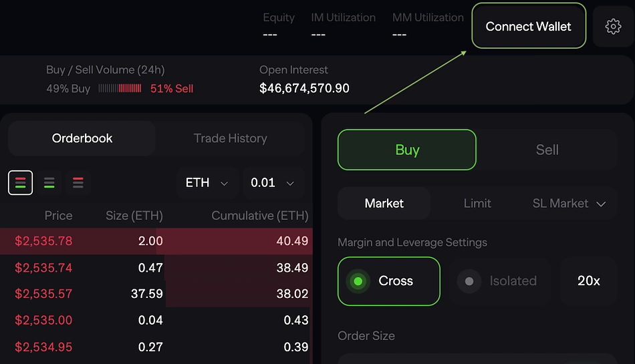
Task: Expand the ETH unit dropdown
Action: coord(207,183)
